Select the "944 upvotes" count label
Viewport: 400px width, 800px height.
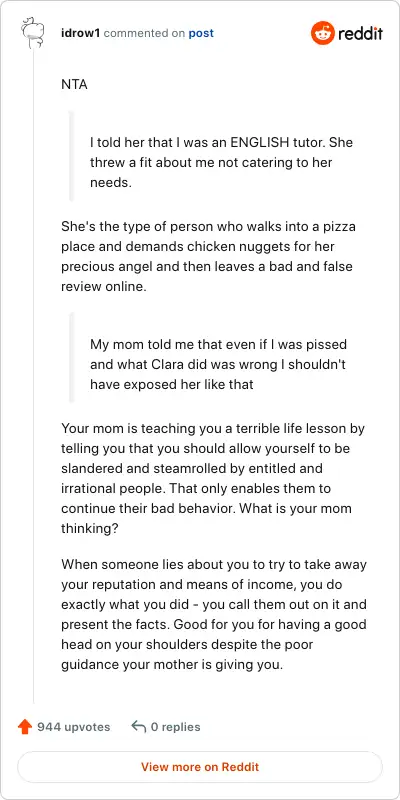pyautogui.click(x=73, y=727)
